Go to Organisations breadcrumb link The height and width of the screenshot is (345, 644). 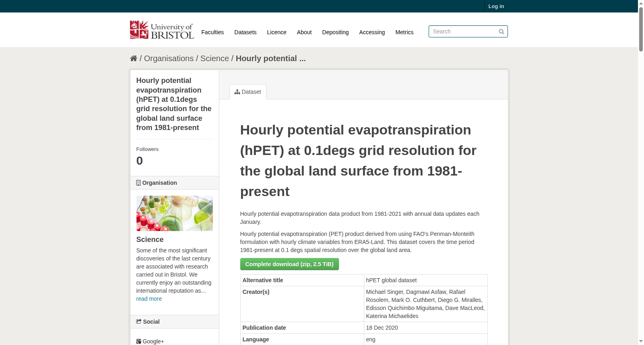tap(169, 58)
